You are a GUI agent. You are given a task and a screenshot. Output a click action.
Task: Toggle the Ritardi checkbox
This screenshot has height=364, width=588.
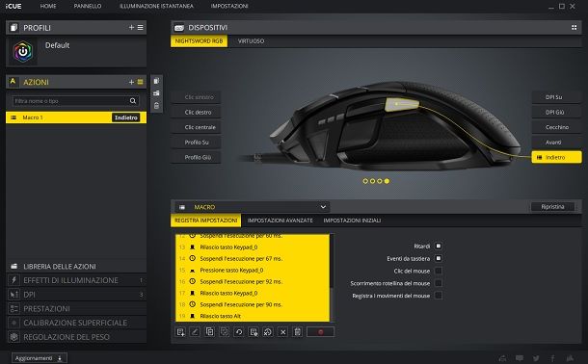(x=438, y=247)
